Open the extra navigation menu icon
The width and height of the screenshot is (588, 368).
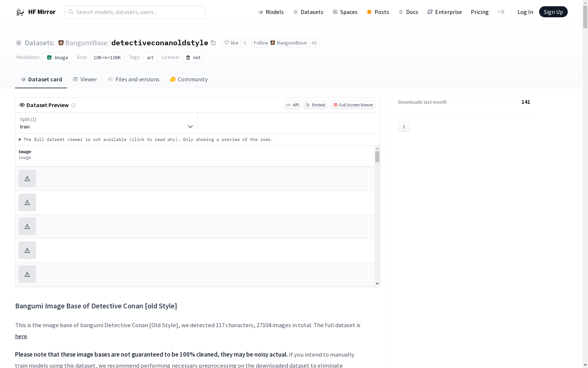(501, 12)
